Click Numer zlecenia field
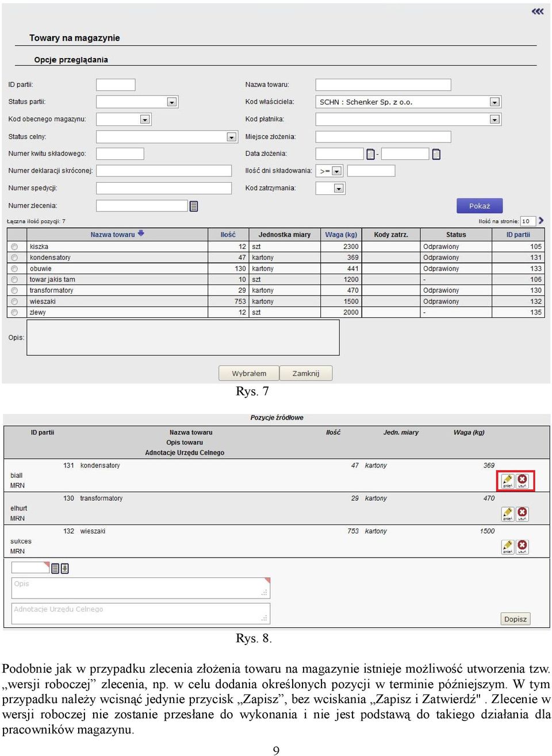Screen dimensions: 552x756 [x=142, y=206]
